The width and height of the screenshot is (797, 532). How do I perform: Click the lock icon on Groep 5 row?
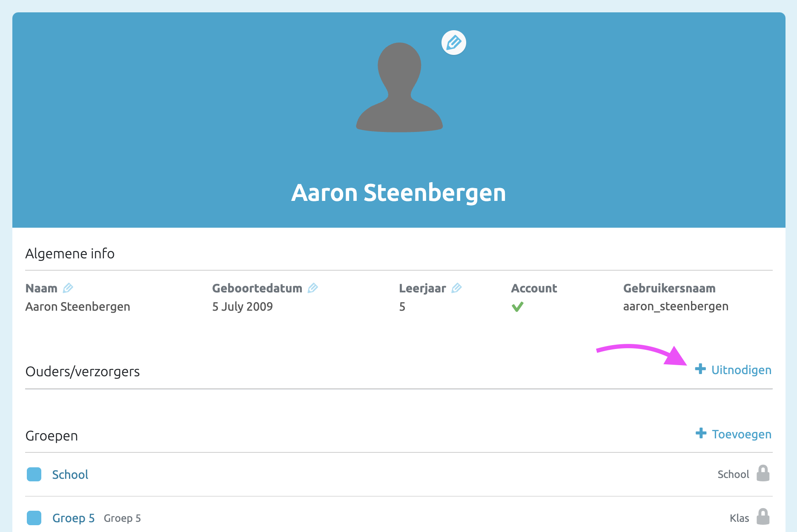pos(763,517)
